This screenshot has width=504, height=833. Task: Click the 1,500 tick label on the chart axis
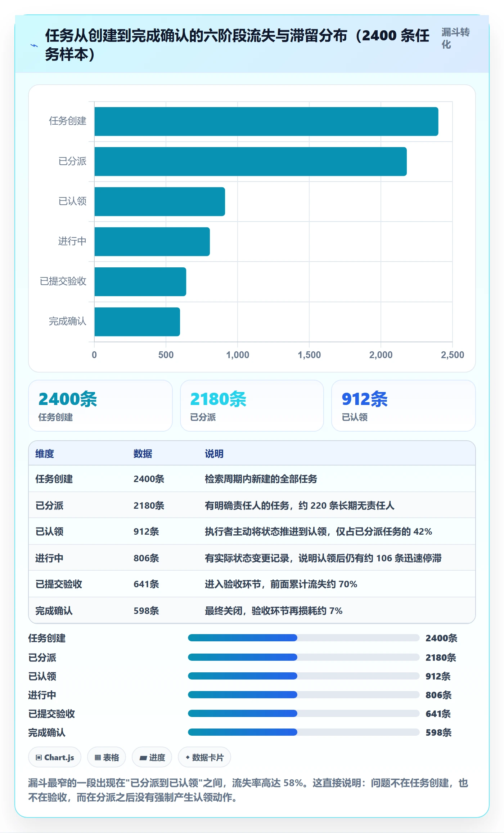[x=309, y=355]
